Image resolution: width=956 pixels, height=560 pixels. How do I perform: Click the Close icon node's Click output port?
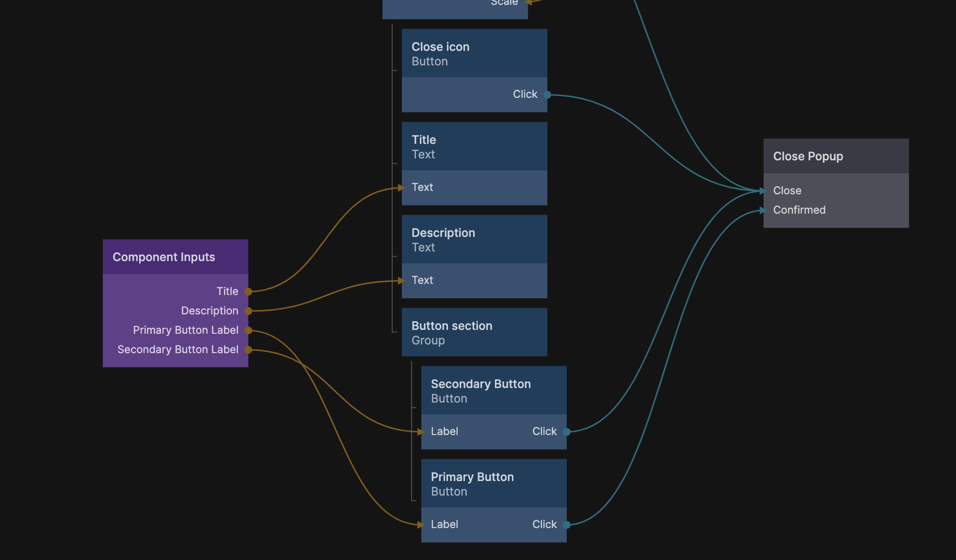(x=547, y=94)
